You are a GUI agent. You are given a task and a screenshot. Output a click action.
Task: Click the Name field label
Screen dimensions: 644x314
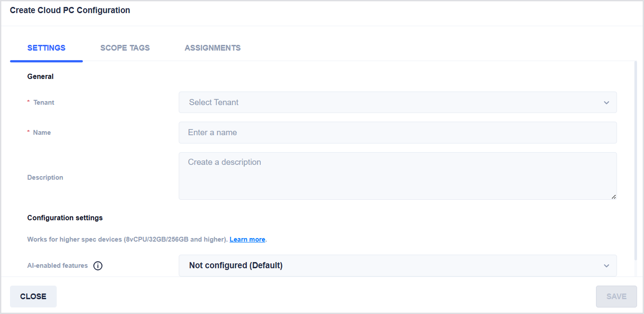42,133
